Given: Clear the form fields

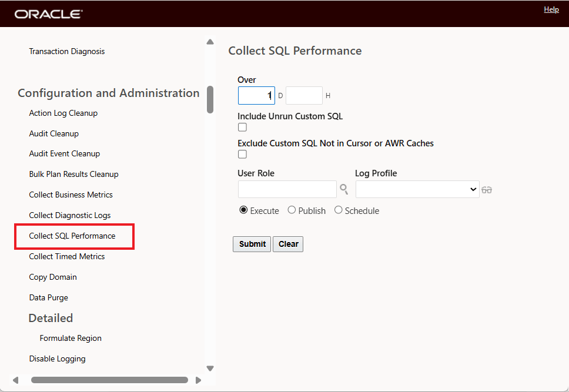Looking at the screenshot, I should tap(288, 244).
